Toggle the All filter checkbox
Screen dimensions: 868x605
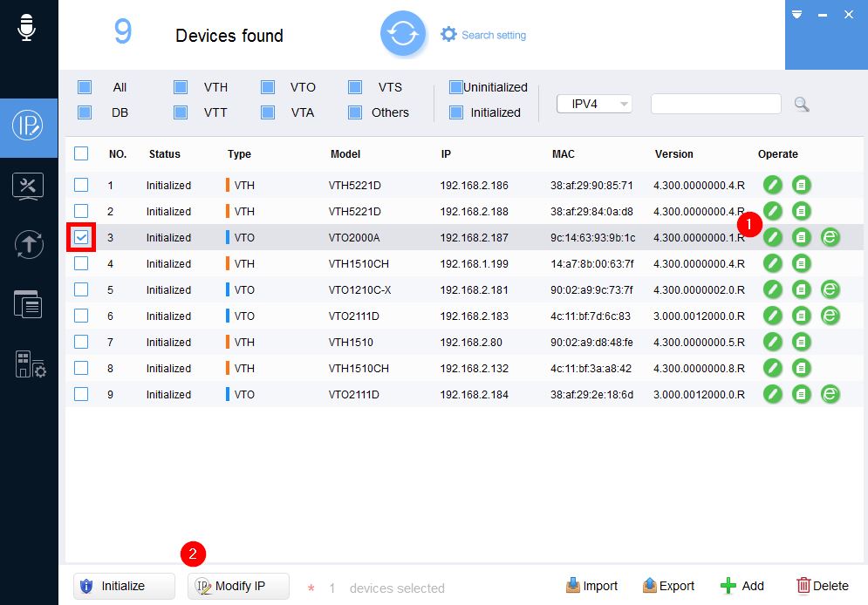tap(85, 87)
